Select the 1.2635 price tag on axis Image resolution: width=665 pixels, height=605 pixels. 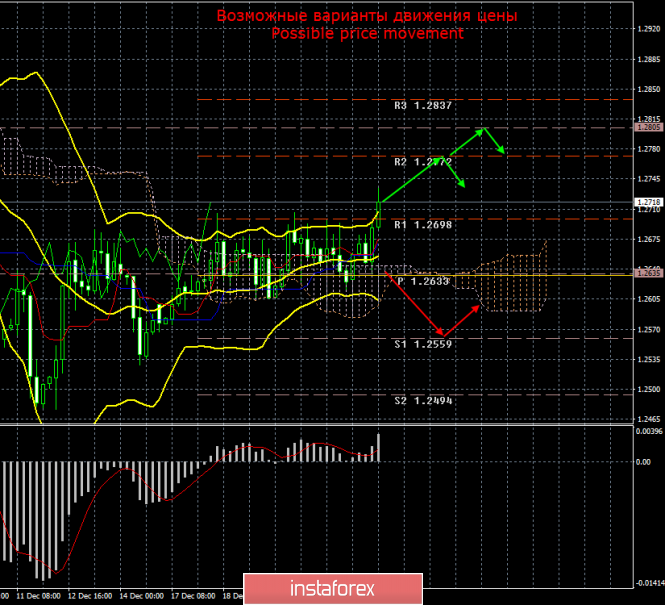click(x=647, y=272)
